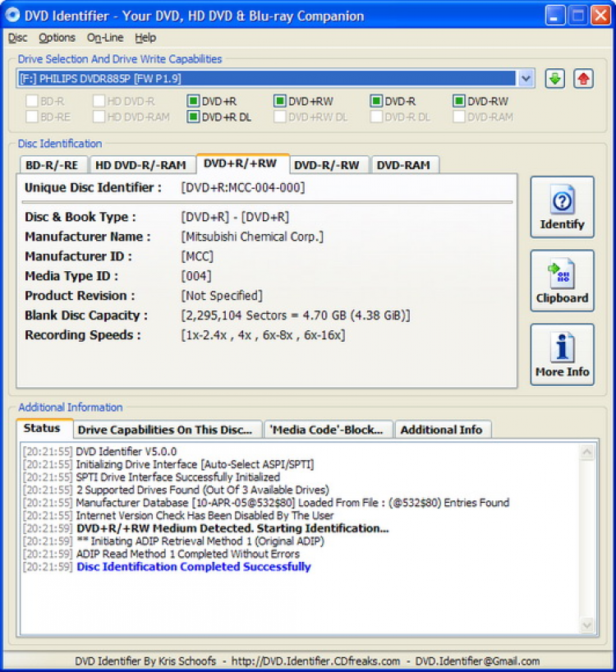Click the 'DVD+R/+RW Medium Detected' log line
616x672 pixels.
(232, 528)
